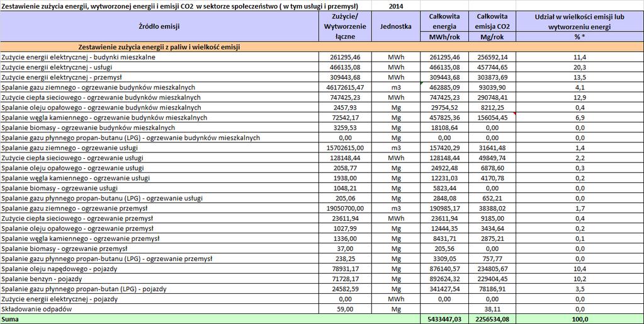Select energy value 18108,64 for biomasa
The width and height of the screenshot is (644, 324).
pyautogui.click(x=444, y=127)
